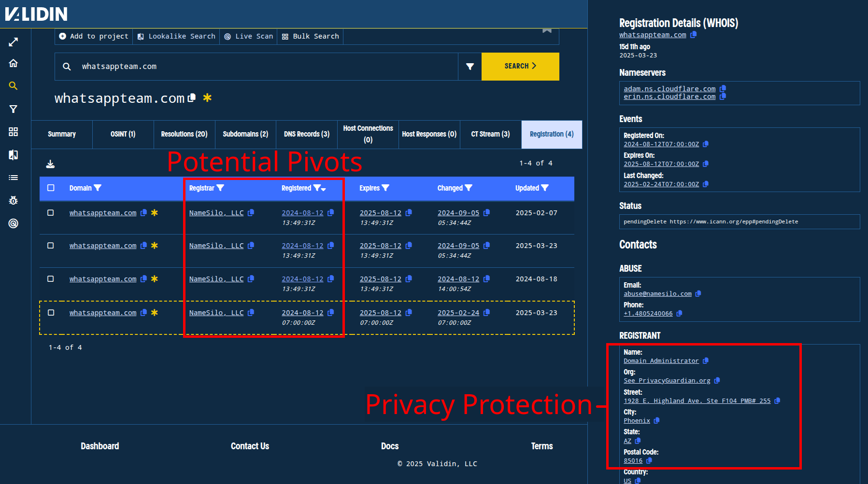Click the bookmark icon at top right of toolbar
The height and width of the screenshot is (484, 868).
pyautogui.click(x=547, y=30)
